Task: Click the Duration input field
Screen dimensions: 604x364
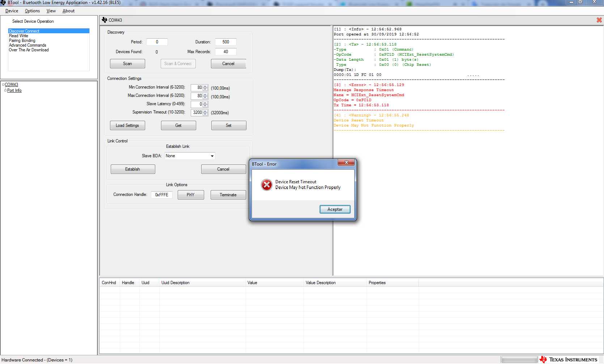Action: tap(225, 42)
